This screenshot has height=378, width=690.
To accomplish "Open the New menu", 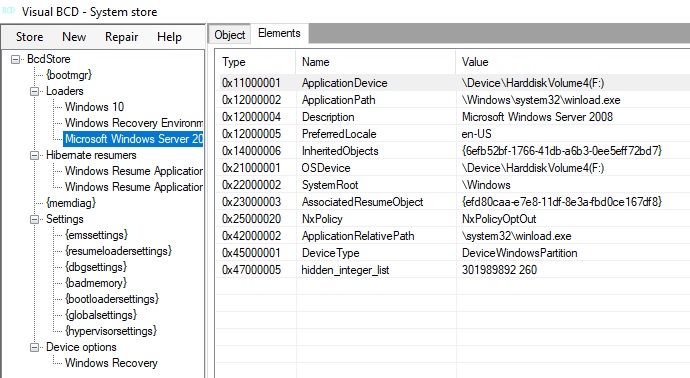I will [x=74, y=37].
